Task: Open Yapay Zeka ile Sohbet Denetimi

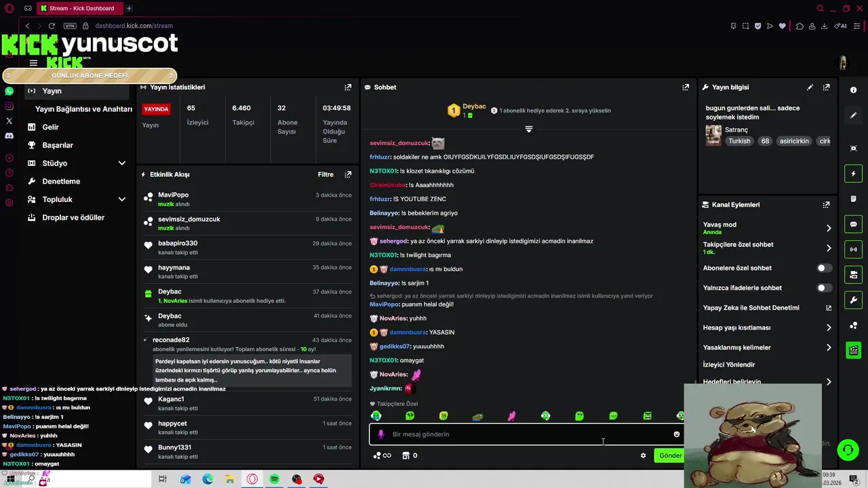Action: 767,308
